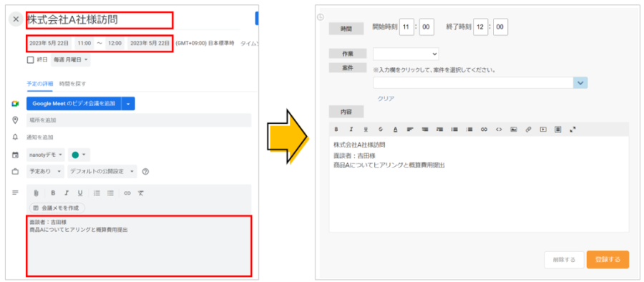The height and width of the screenshot is (282, 644).
Task: Open the start date 2023年 5月 22日 field
Action: tap(49, 43)
